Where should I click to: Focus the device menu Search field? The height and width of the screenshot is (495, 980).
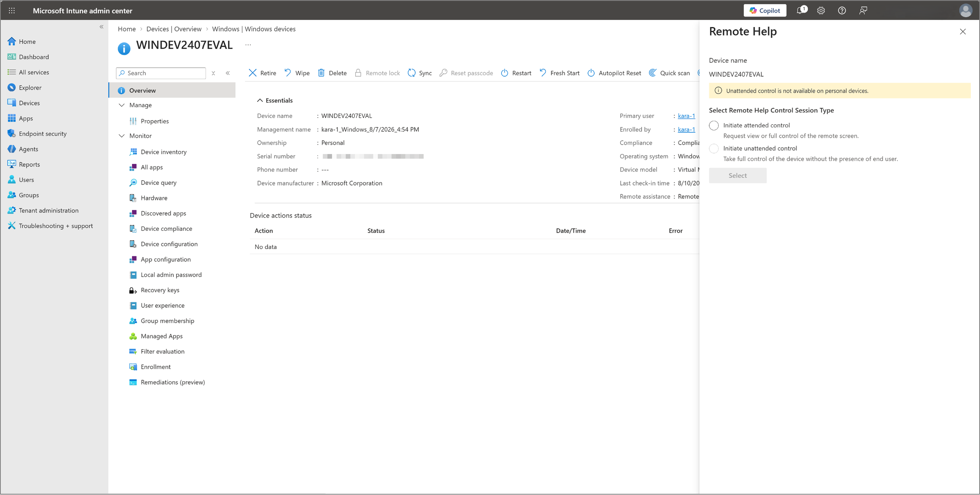(161, 73)
